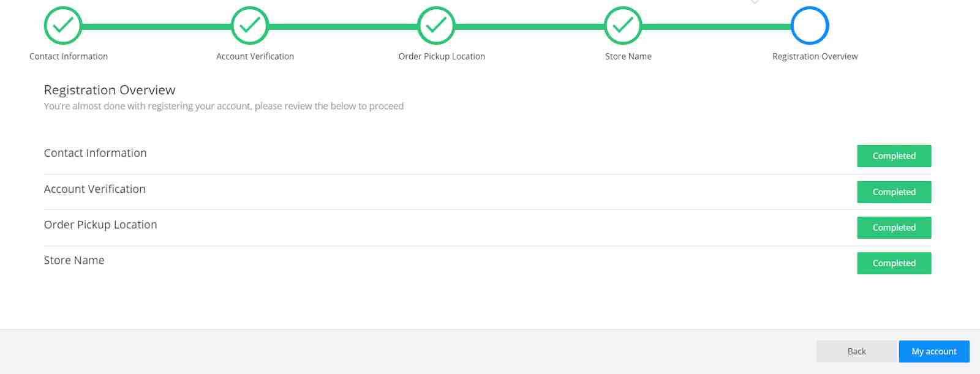Click the Store Name step checkmark icon
Image resolution: width=980 pixels, height=374 pixels.
pyautogui.click(x=623, y=26)
